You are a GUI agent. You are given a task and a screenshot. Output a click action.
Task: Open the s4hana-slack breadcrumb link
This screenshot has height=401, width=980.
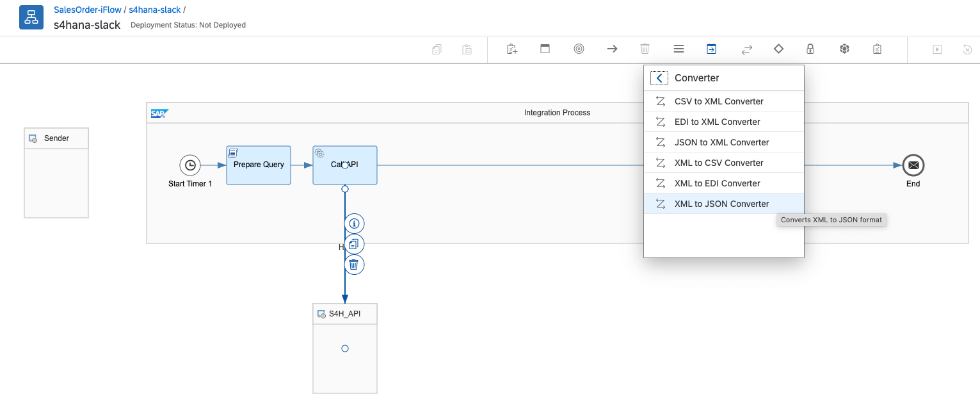coord(154,10)
